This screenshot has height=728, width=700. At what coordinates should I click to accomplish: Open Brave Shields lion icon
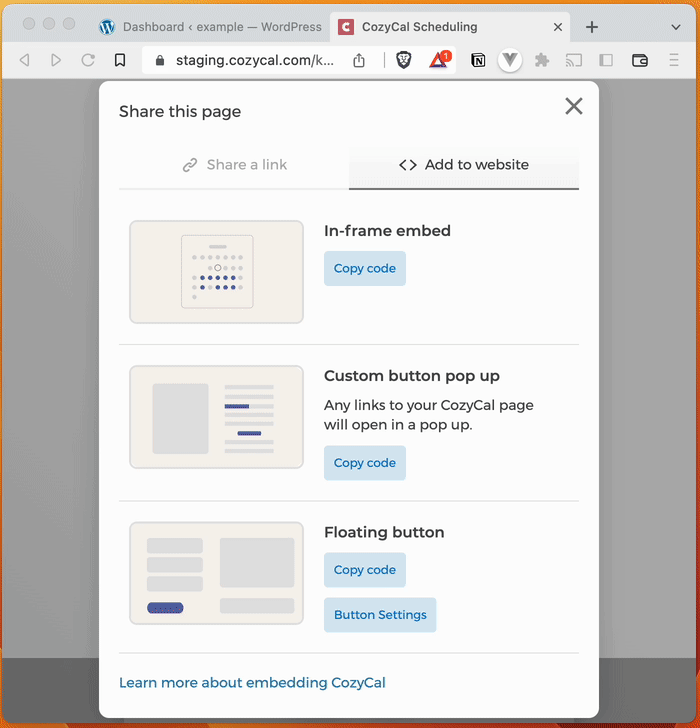tap(403, 60)
